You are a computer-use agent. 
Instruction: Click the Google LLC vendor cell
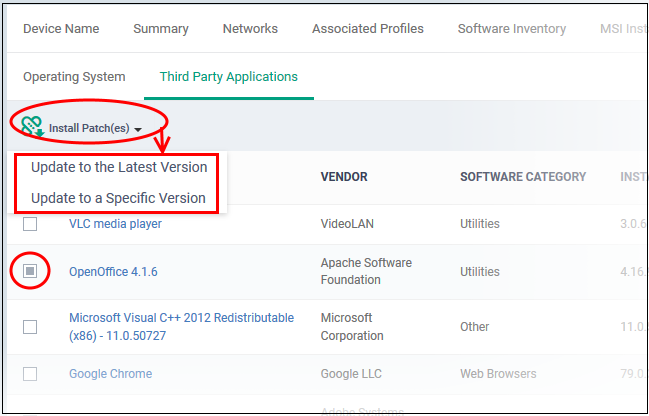pos(351,374)
